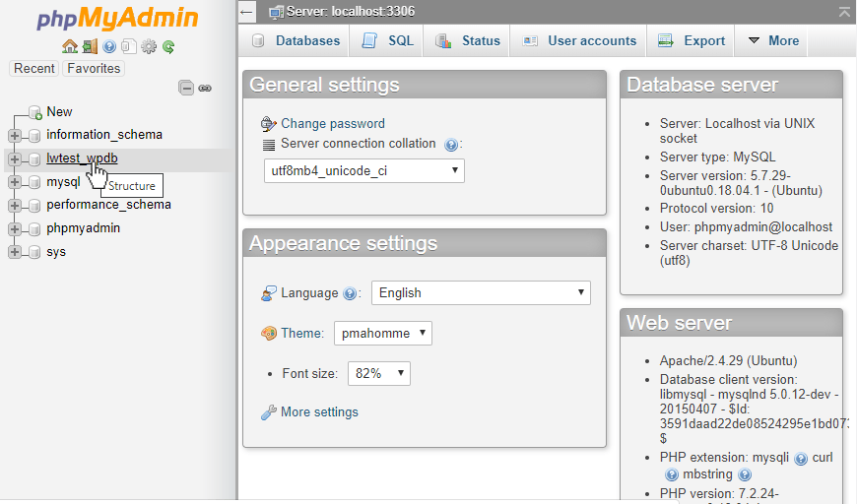
Task: Select New in the database tree
Action: click(59, 112)
